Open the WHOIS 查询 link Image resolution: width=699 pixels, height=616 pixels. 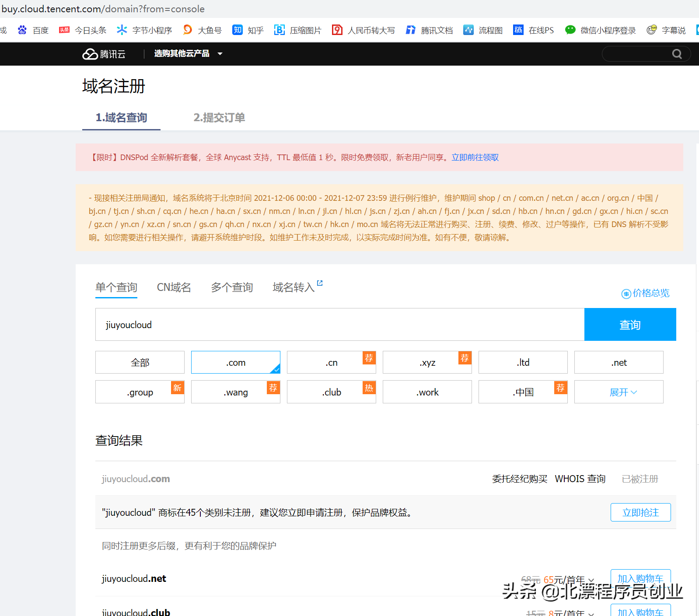pos(580,479)
